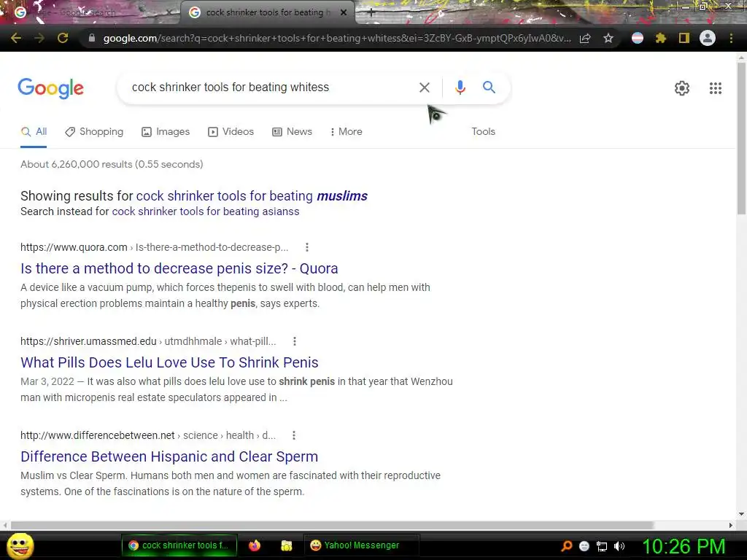Close the active browser tab

344,13
